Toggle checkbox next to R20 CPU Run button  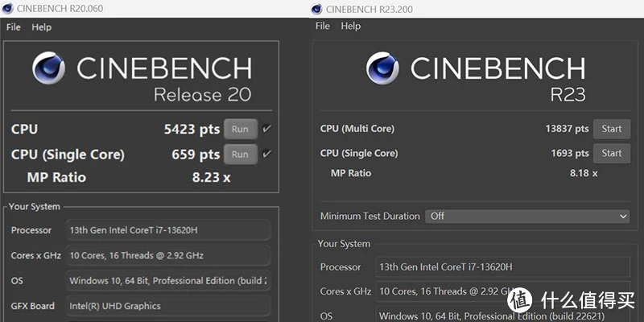(267, 129)
